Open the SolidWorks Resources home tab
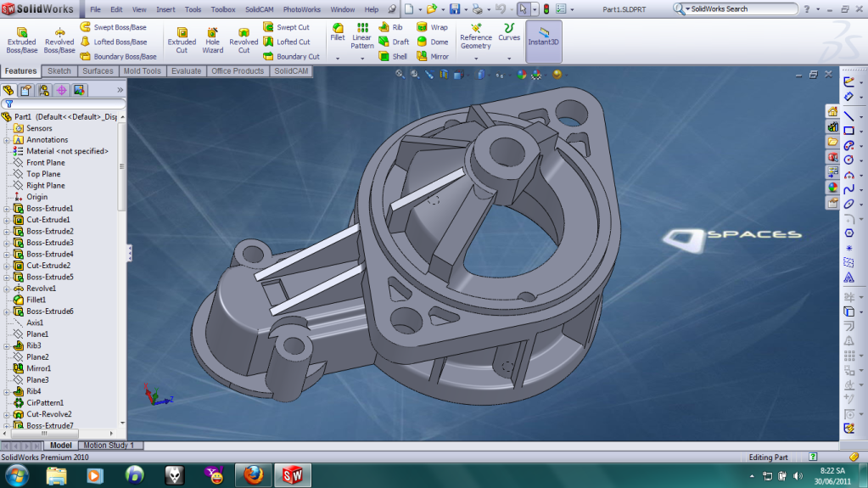The height and width of the screenshot is (488, 868). coord(832,112)
